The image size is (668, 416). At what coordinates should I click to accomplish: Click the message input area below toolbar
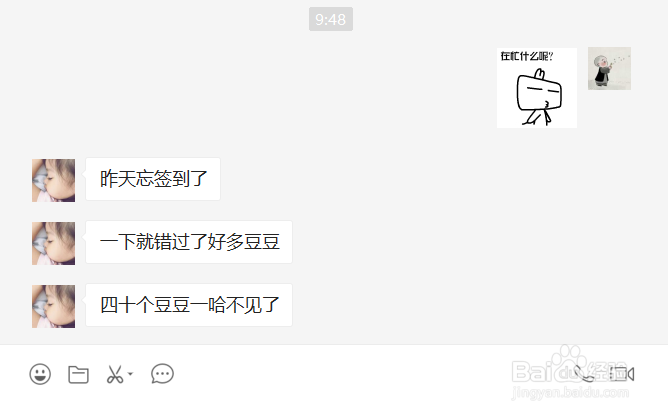(x=334, y=403)
